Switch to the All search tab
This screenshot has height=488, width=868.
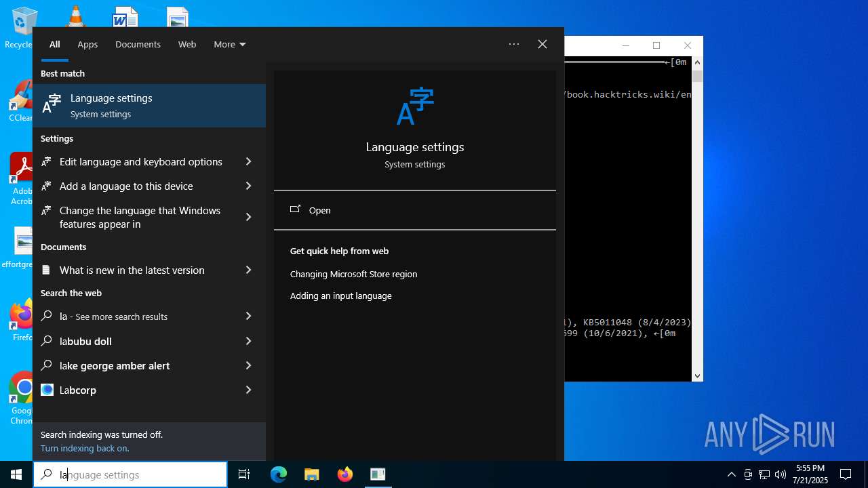(55, 44)
